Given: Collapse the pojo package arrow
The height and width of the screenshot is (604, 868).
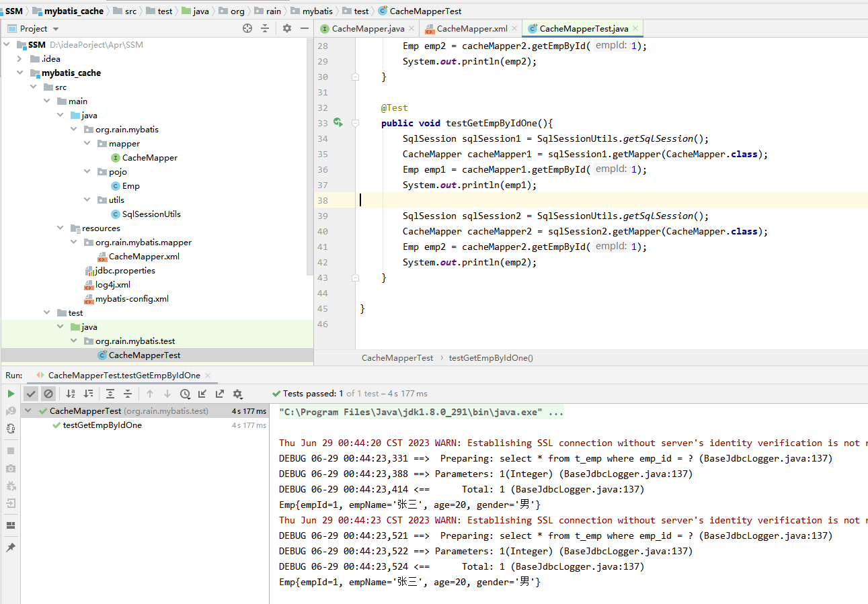Looking at the screenshot, I should coord(87,172).
